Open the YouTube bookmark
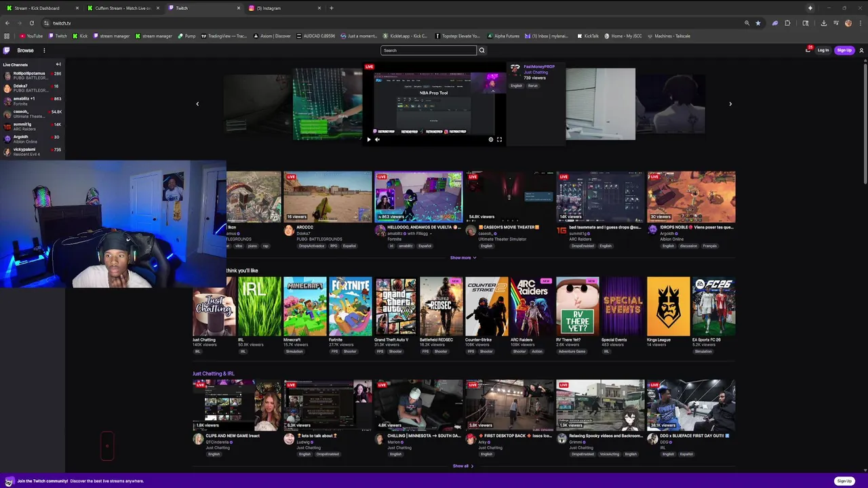This screenshot has width=868, height=488. [31, 36]
